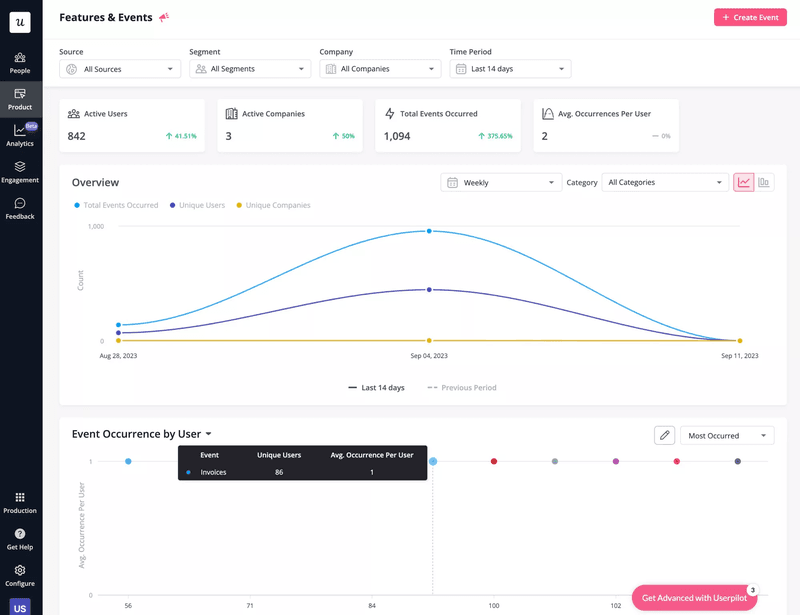Screen dimensions: 800x615
Task: Select the People icon in the sidebar
Action: [19, 62]
